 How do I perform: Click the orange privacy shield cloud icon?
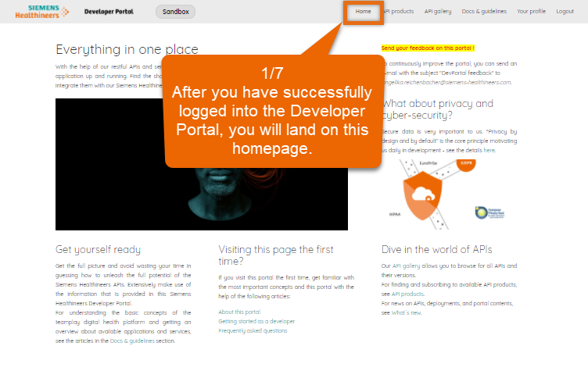point(422,195)
